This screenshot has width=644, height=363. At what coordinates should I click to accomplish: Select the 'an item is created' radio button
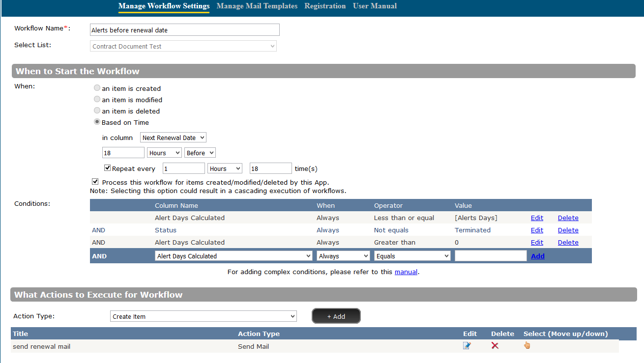pyautogui.click(x=97, y=88)
